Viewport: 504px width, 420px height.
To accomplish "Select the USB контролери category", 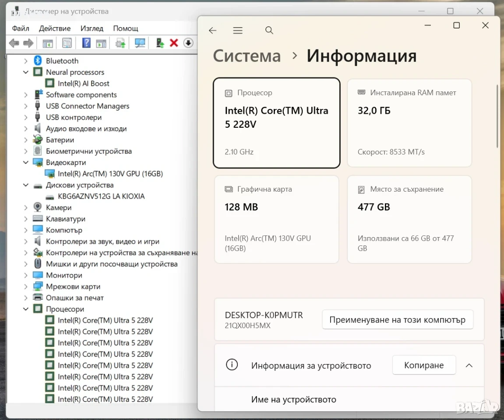I will tap(74, 117).
